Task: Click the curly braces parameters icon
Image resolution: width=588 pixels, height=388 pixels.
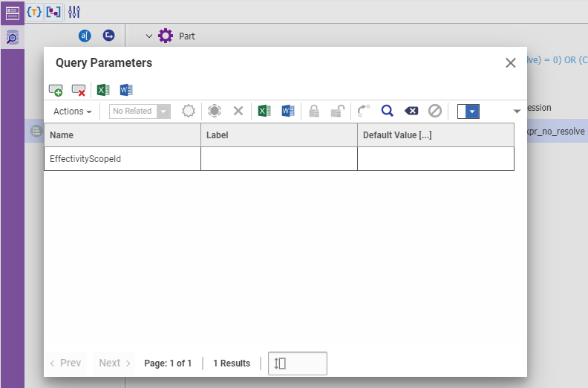Action: (34, 12)
